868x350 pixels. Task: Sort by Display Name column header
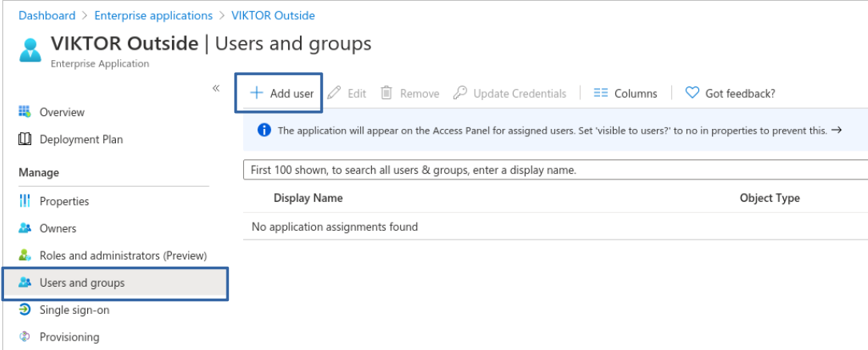point(308,198)
